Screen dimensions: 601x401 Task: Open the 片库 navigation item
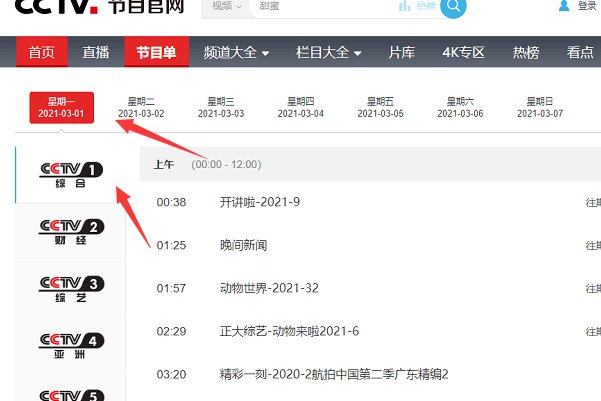tap(402, 52)
